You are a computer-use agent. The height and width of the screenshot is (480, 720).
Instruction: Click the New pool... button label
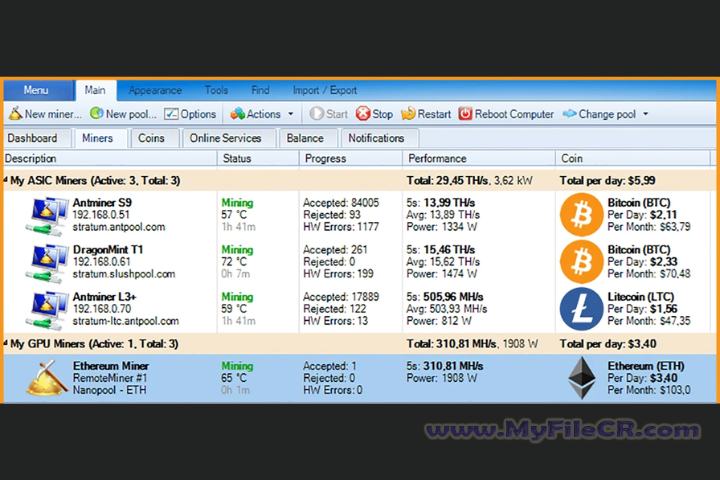coord(131,114)
